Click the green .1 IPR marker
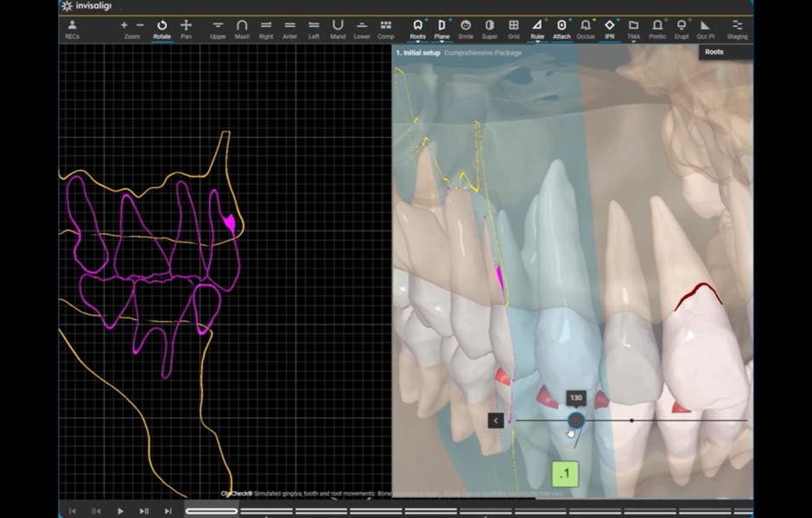The image size is (812, 518). tap(565, 474)
